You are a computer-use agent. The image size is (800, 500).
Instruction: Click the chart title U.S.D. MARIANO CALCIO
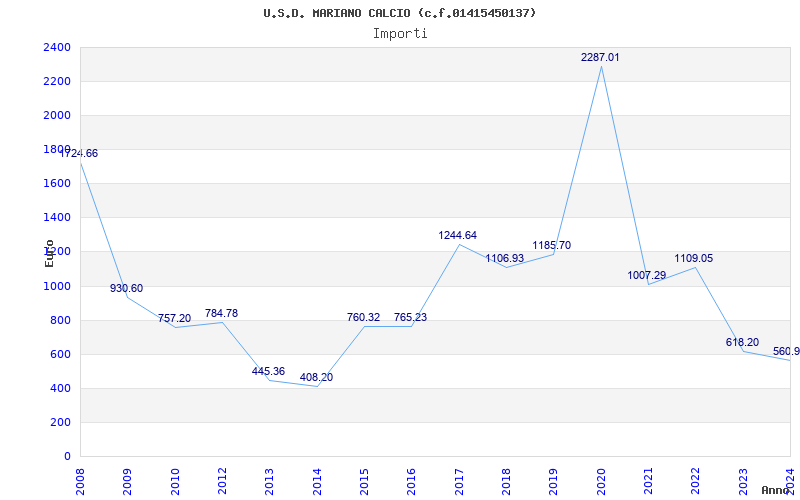(399, 13)
